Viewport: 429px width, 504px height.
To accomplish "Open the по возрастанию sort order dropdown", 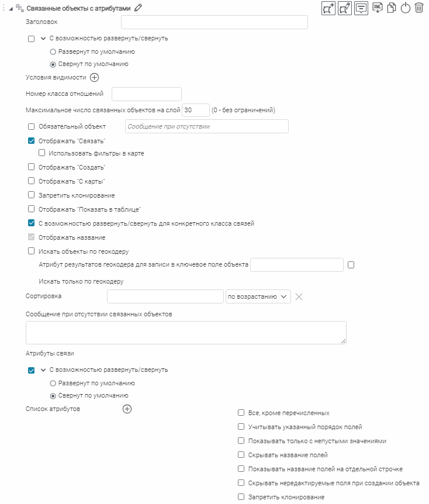I will pyautogui.click(x=258, y=297).
